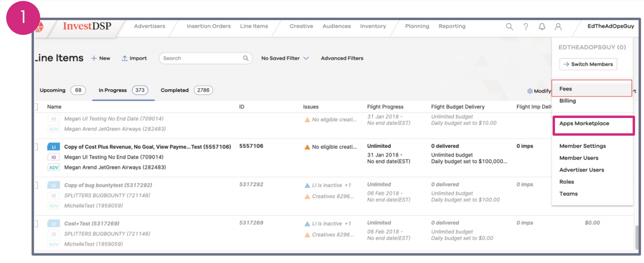Open the help question mark icon
The width and height of the screenshot is (644, 263).
click(x=525, y=27)
